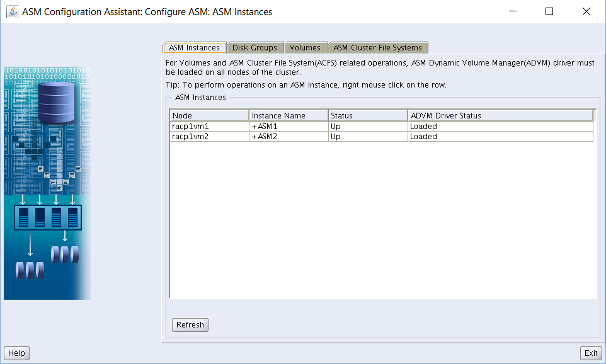
Task: Select the ASM Instances tab
Action: (x=194, y=48)
